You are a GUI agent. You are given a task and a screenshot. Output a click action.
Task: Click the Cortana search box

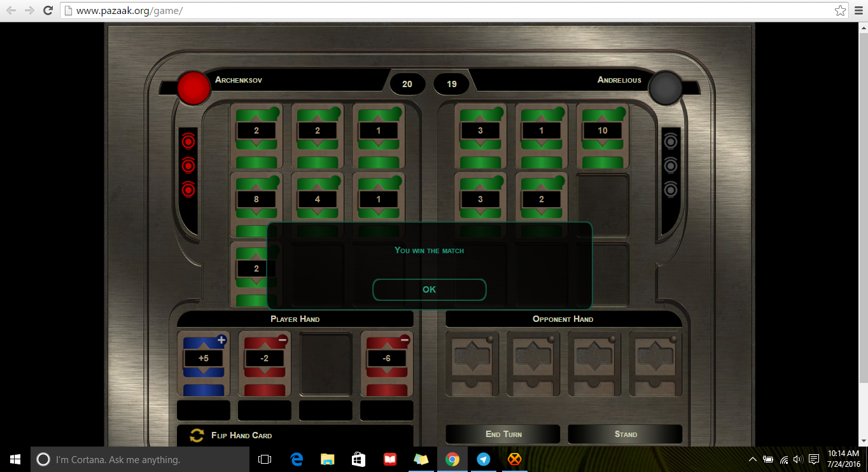pos(140,459)
